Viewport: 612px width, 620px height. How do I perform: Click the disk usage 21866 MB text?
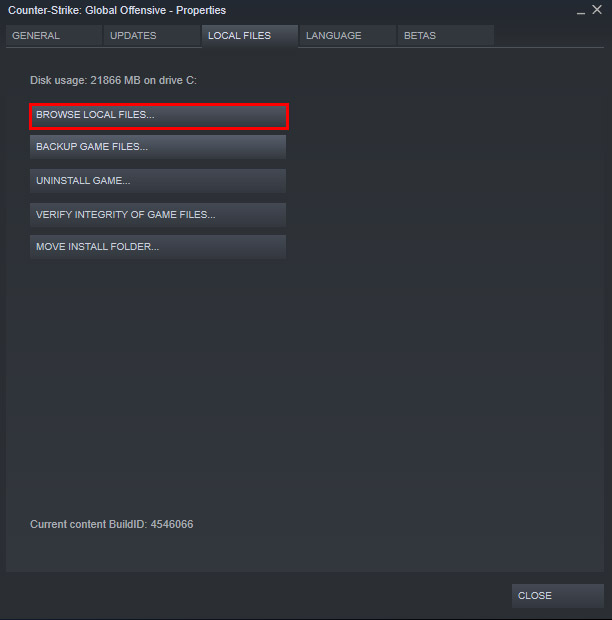coord(113,81)
